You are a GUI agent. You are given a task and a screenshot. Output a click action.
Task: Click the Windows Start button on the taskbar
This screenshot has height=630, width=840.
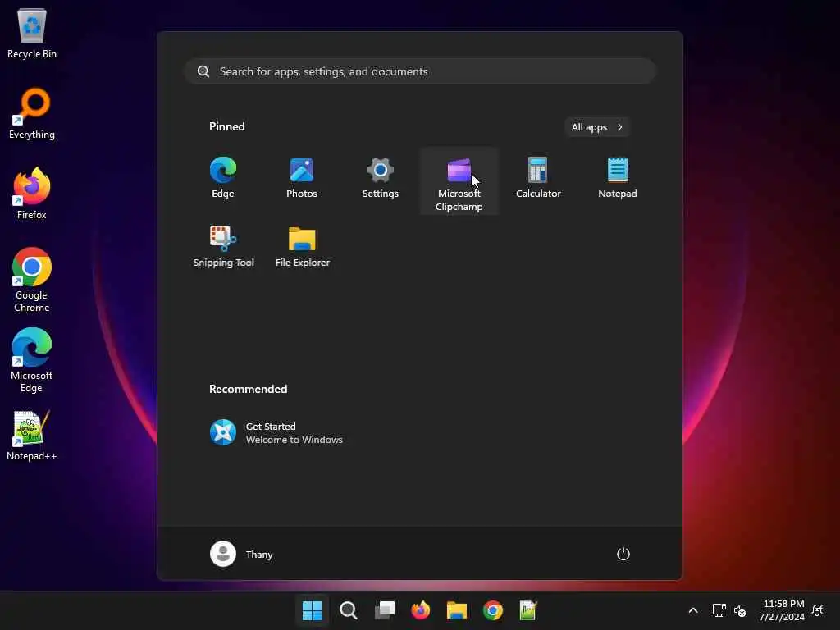pos(312,610)
